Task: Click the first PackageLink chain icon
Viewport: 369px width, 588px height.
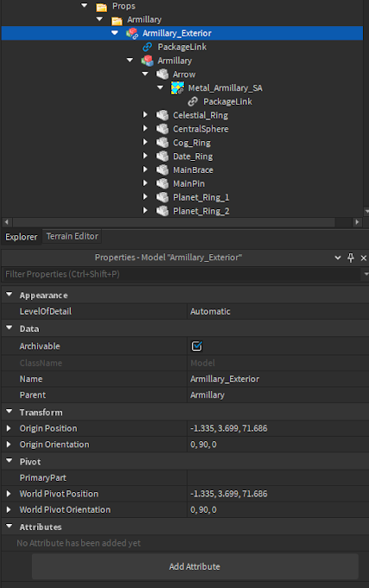Action: pyautogui.click(x=147, y=47)
